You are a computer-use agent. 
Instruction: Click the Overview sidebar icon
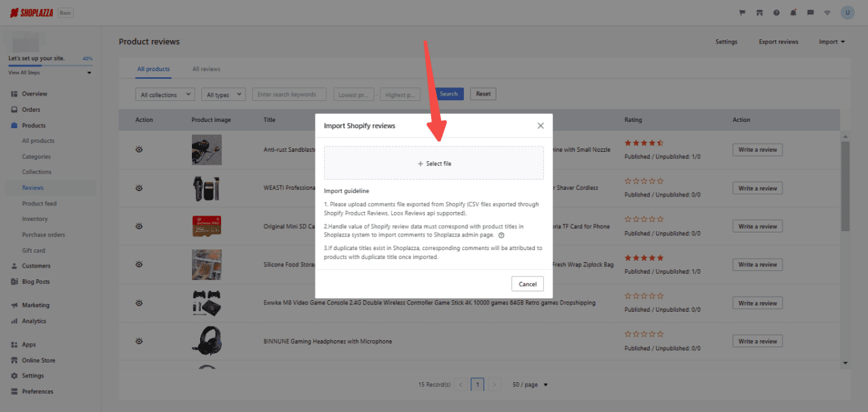click(x=14, y=94)
